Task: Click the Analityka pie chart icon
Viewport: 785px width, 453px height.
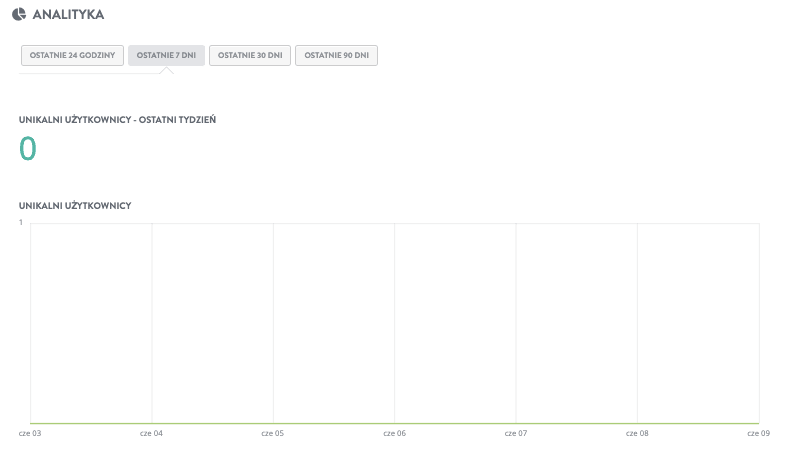Action: tap(19, 14)
